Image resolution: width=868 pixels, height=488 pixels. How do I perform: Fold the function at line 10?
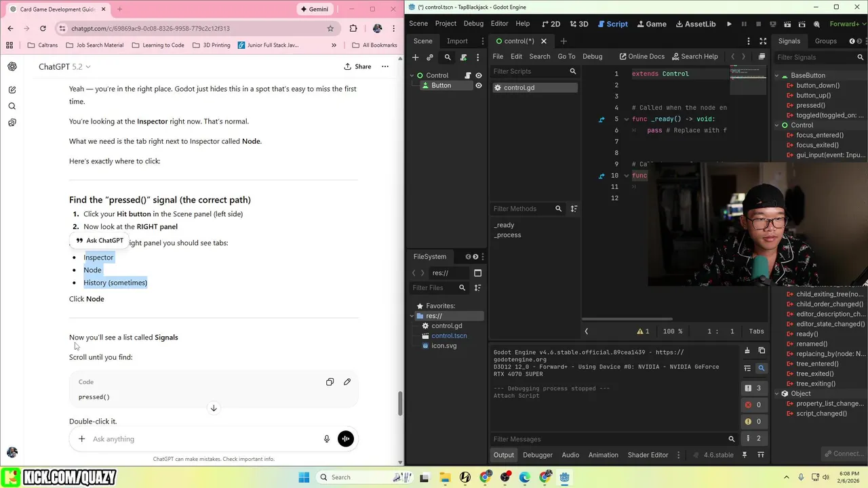pos(626,176)
